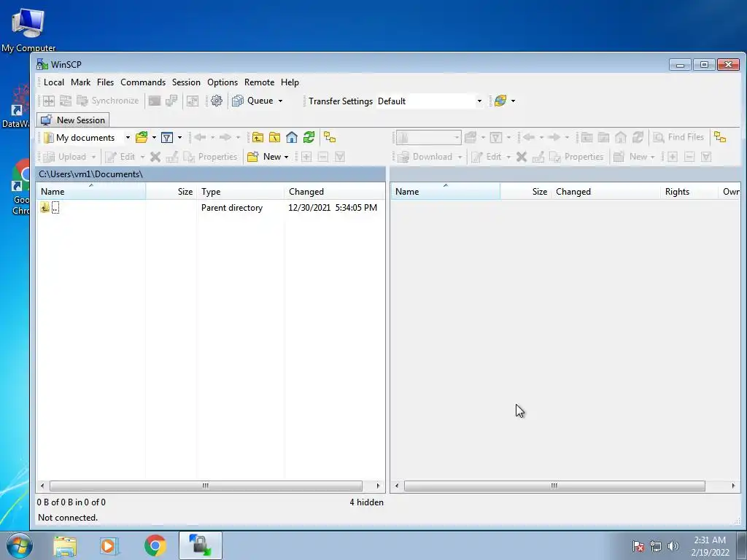Open the Files menu
747x560 pixels.
(x=105, y=82)
